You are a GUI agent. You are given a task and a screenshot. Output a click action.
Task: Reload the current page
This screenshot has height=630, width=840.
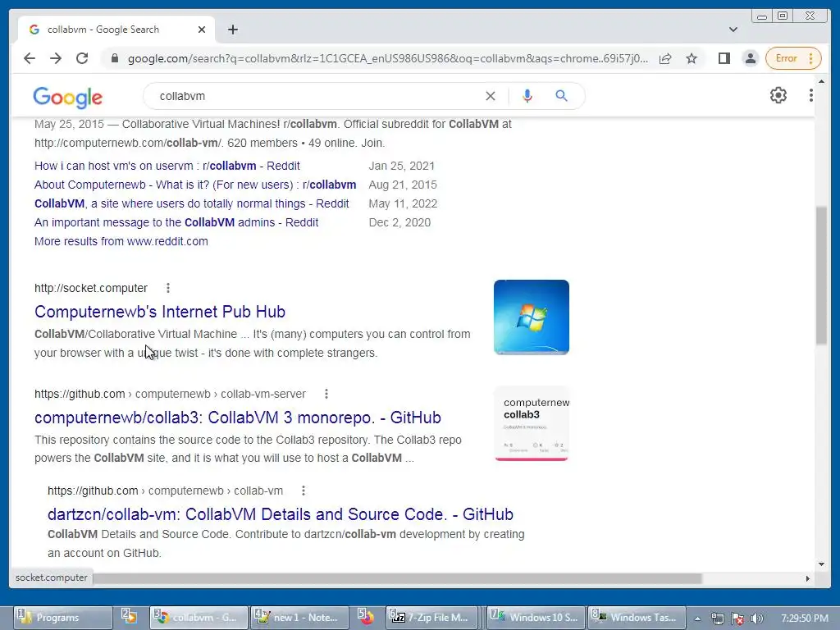[x=82, y=58]
